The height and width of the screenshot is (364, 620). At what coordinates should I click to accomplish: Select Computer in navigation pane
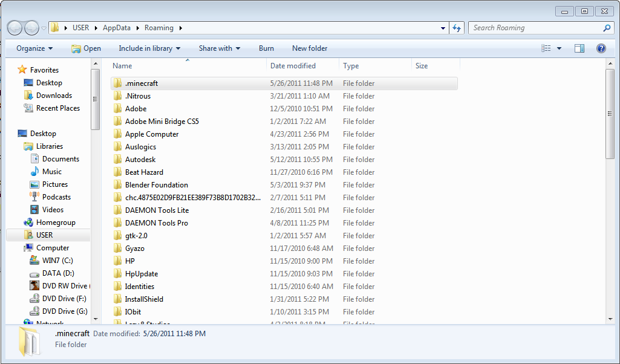click(x=46, y=248)
